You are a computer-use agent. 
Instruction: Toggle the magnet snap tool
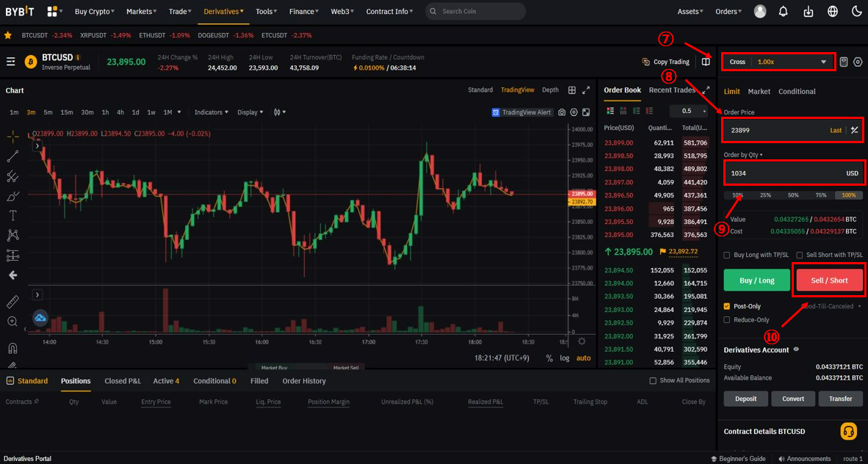click(12, 348)
